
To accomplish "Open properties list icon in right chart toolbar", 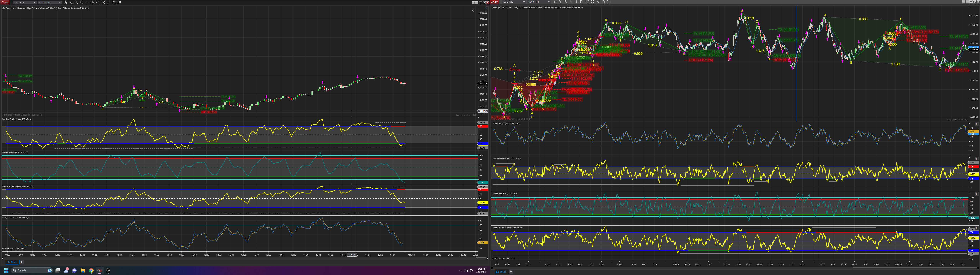I will pos(609,2).
